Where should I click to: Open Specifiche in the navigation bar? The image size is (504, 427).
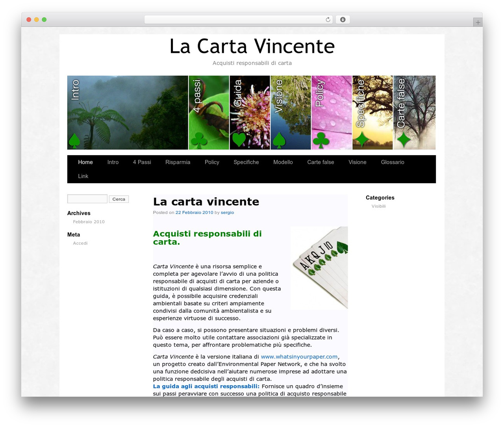pos(246,162)
